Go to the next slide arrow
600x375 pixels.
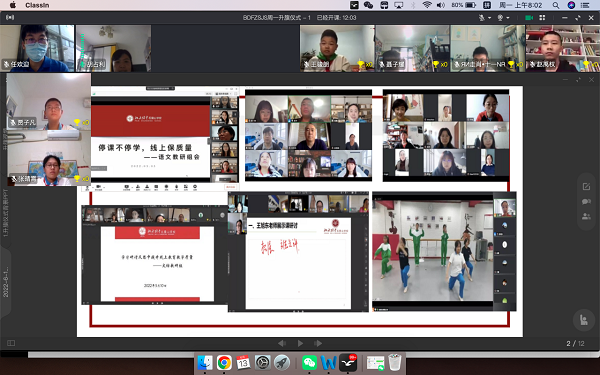[318, 343]
